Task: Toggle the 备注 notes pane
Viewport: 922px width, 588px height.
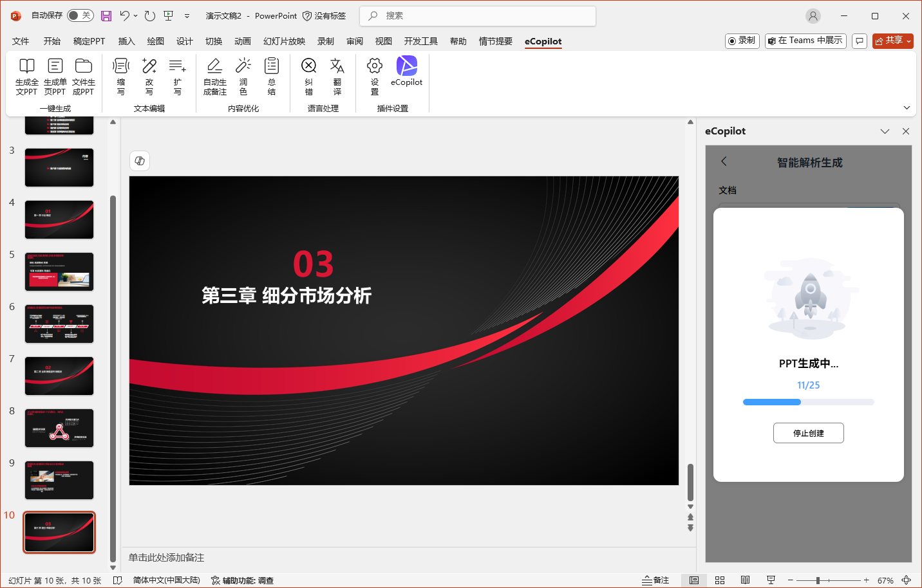Action: point(655,580)
